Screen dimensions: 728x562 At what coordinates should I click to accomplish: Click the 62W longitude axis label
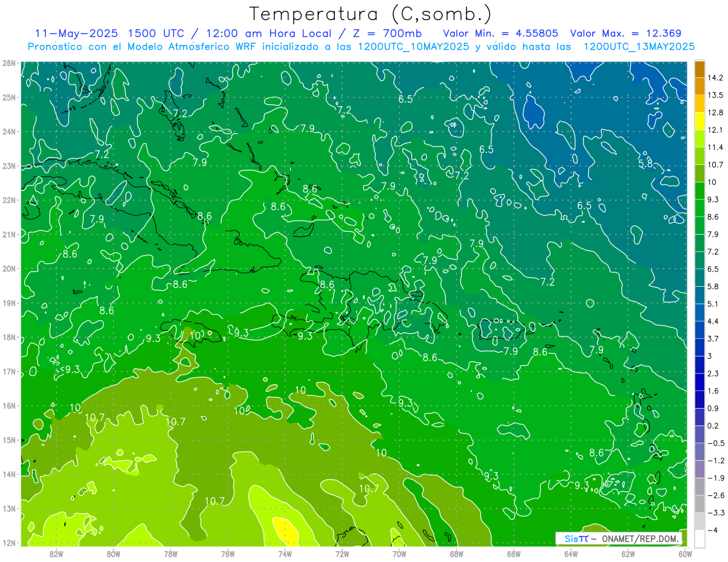(628, 554)
